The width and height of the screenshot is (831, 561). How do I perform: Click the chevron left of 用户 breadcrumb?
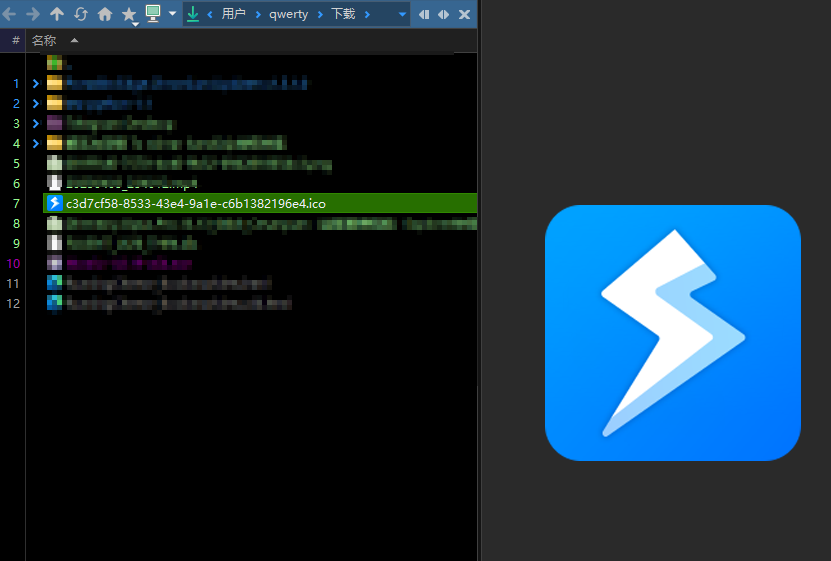(x=210, y=14)
